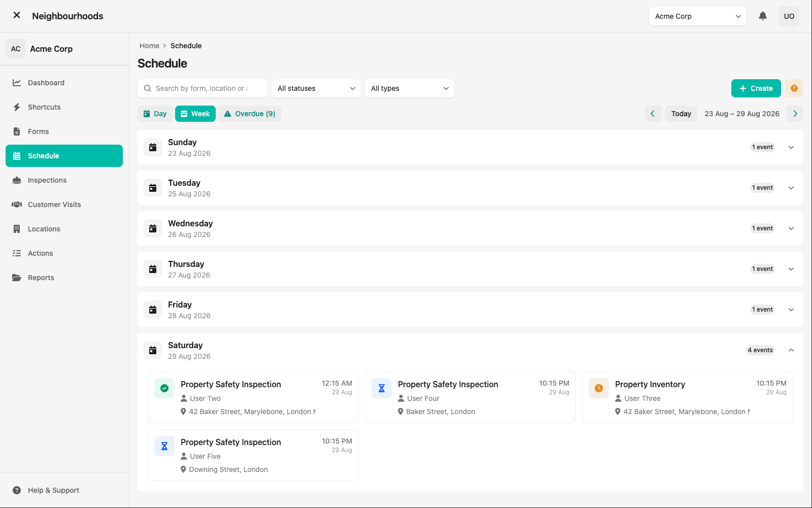
Task: Click the orange help badge beside Create
Action: click(794, 88)
